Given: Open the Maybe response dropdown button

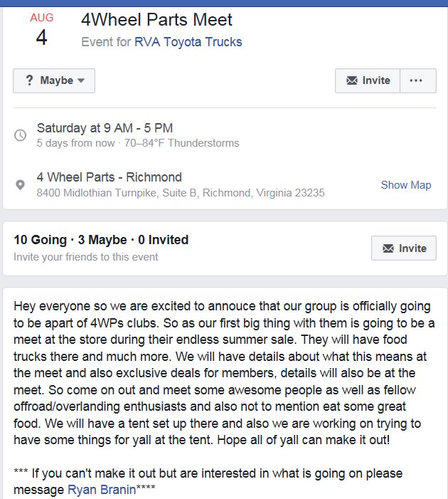Looking at the screenshot, I should point(54,80).
